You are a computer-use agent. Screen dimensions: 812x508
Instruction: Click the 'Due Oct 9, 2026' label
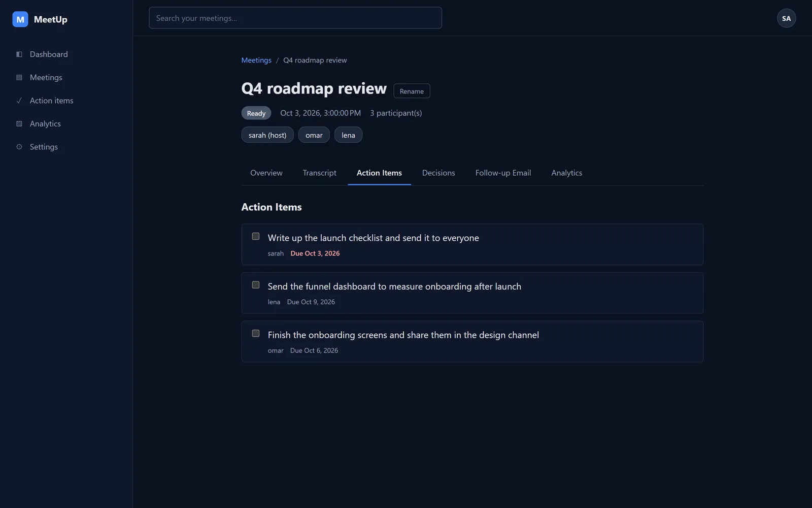click(311, 302)
